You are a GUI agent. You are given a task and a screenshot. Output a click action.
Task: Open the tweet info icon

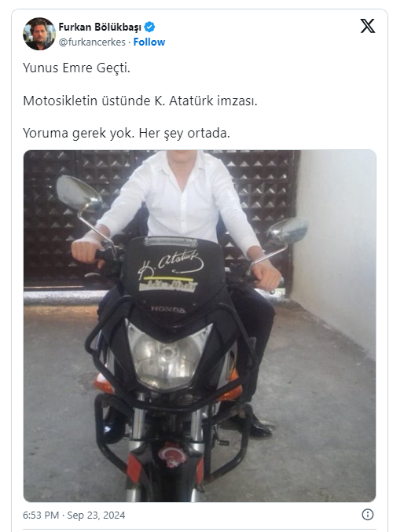coord(368,515)
